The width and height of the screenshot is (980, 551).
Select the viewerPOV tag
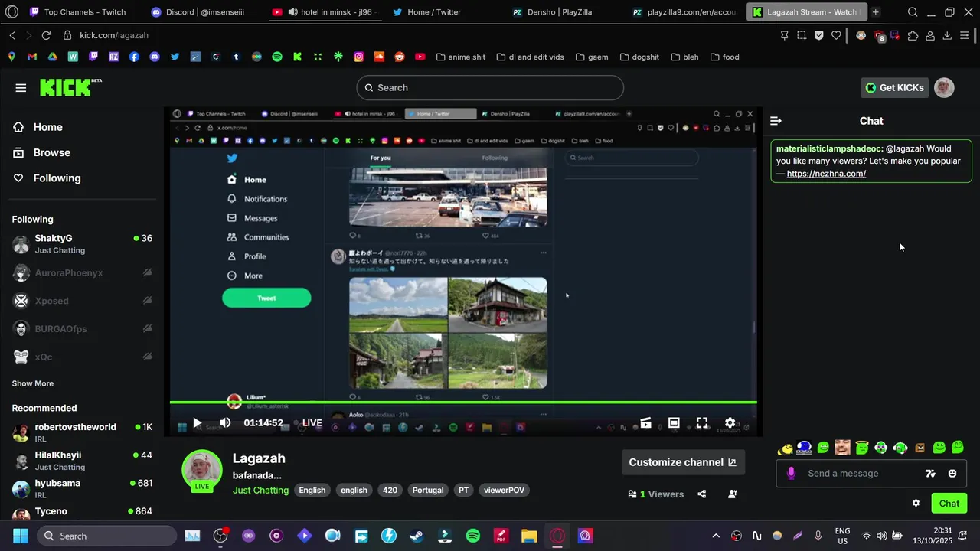505,490
